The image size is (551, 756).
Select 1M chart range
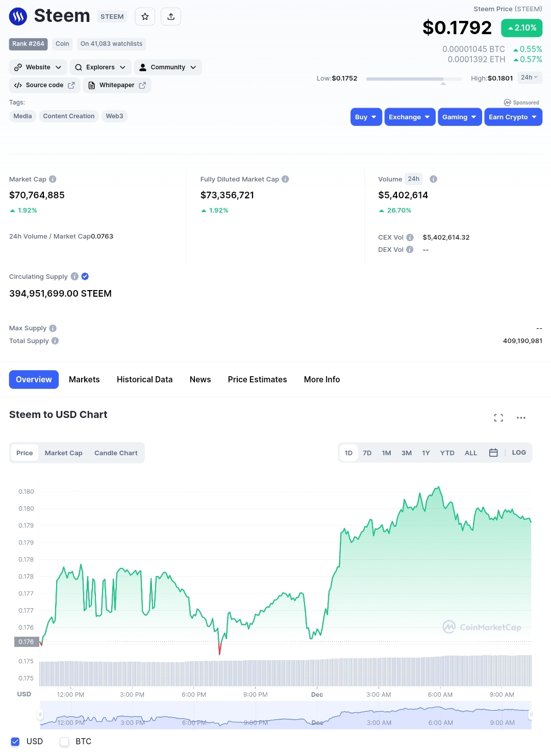tap(387, 453)
